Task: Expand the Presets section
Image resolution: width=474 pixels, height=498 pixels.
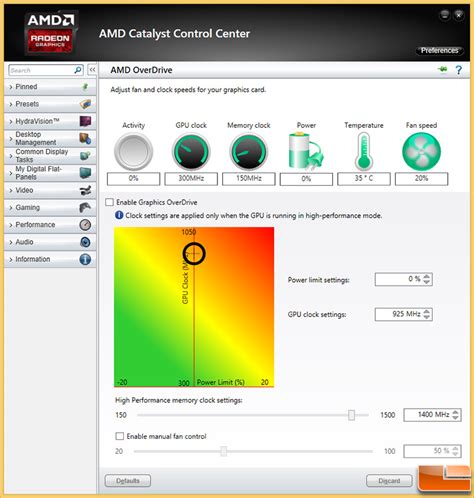Action: coord(50,104)
